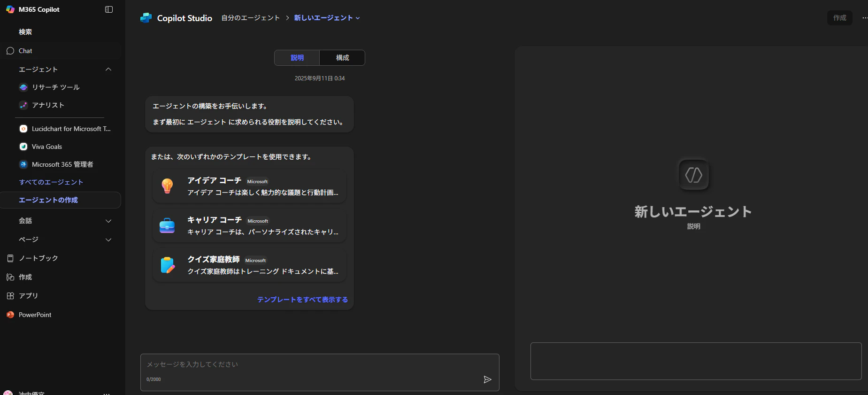Click テンプレートをすべて表示する link
868x395 pixels.
pyautogui.click(x=302, y=300)
